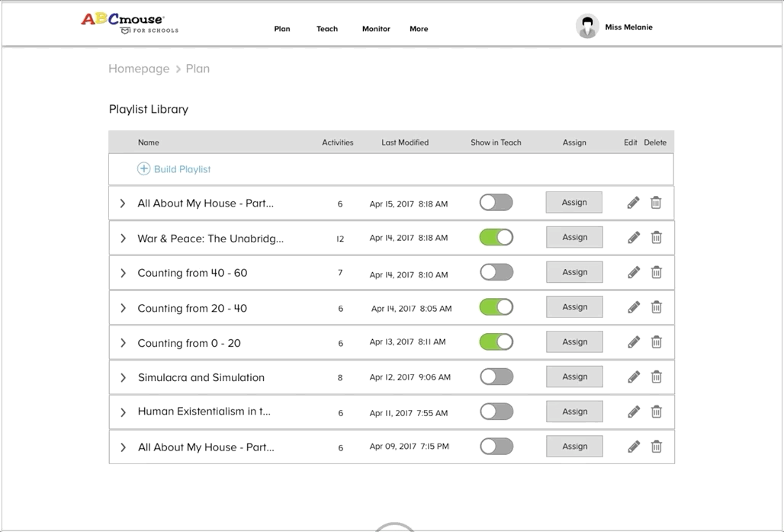The width and height of the screenshot is (784, 532).
Task: Click trash icon for Counting from 20 - 40
Action: pos(656,306)
